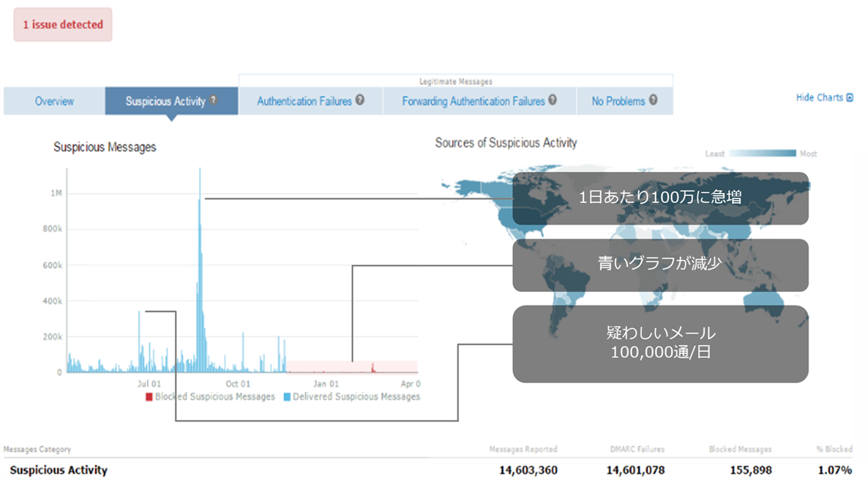Click the help icon beside Forwarding Authentication Failures

(x=552, y=100)
